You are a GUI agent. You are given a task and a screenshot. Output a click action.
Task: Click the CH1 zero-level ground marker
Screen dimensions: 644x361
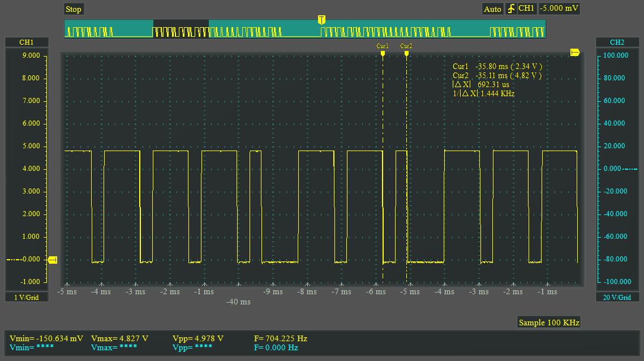pos(53,260)
